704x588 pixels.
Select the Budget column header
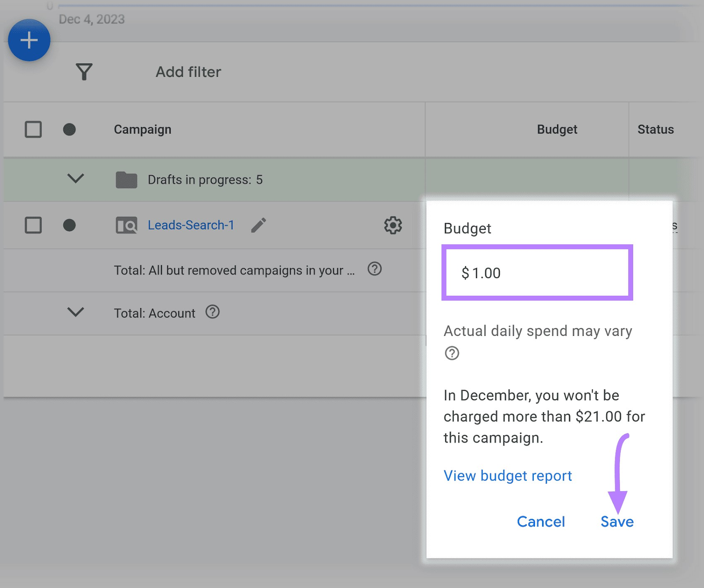pos(557,129)
